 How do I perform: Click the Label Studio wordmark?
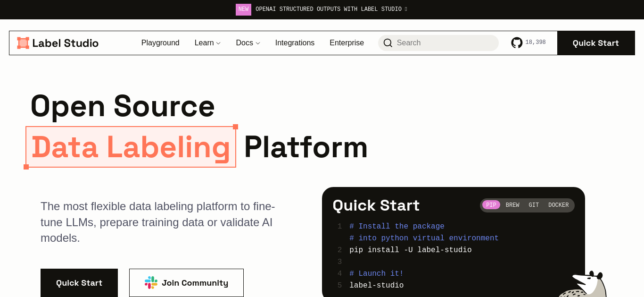coord(66,43)
